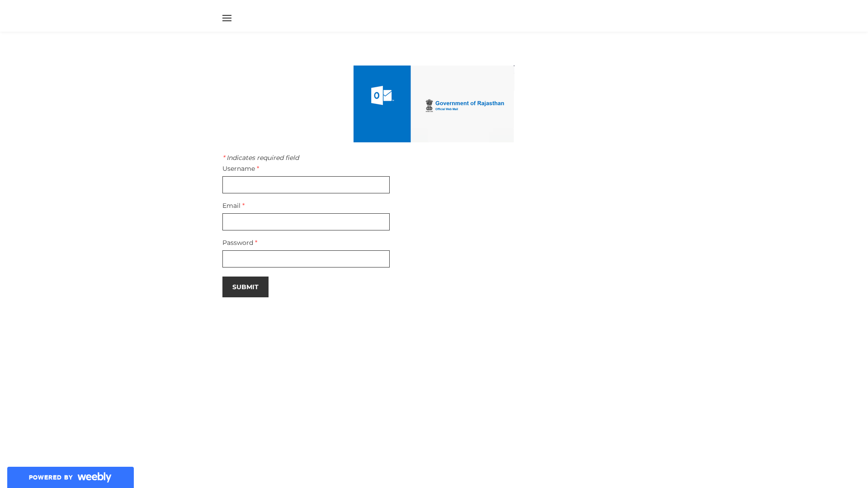Click the Weebly logo in the footer
This screenshot has width=868, height=488.
pos(94,477)
